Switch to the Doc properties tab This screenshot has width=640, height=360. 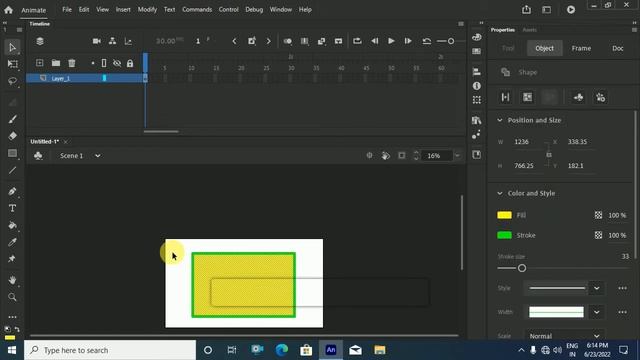point(618,48)
